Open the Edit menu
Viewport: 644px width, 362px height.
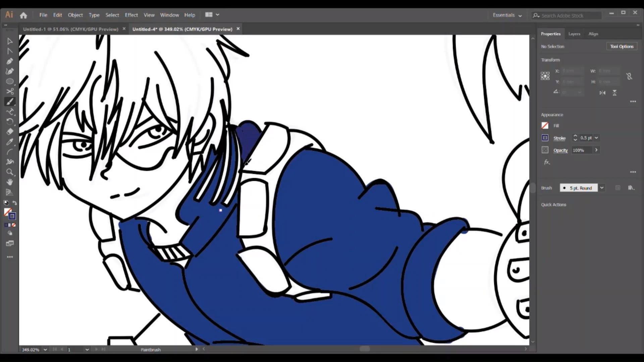click(x=57, y=15)
